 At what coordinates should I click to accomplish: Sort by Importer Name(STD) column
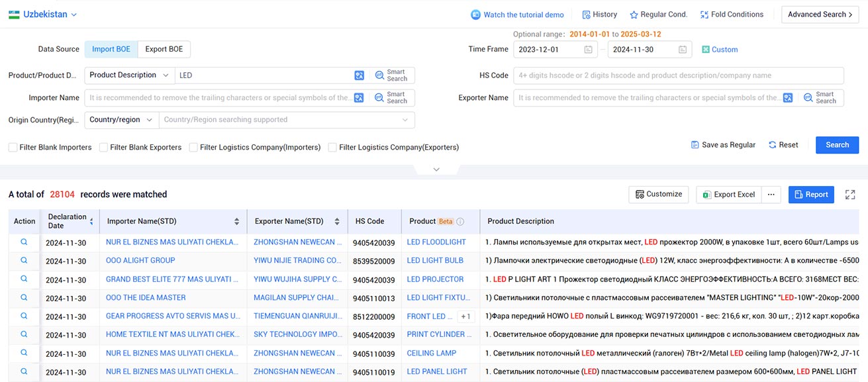[x=237, y=221]
